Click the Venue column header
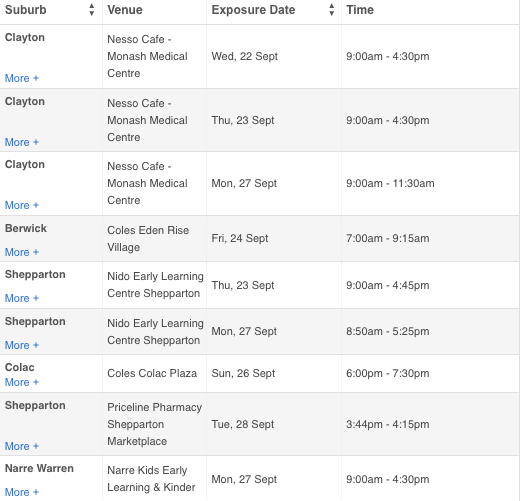520x501 pixels. click(x=125, y=10)
